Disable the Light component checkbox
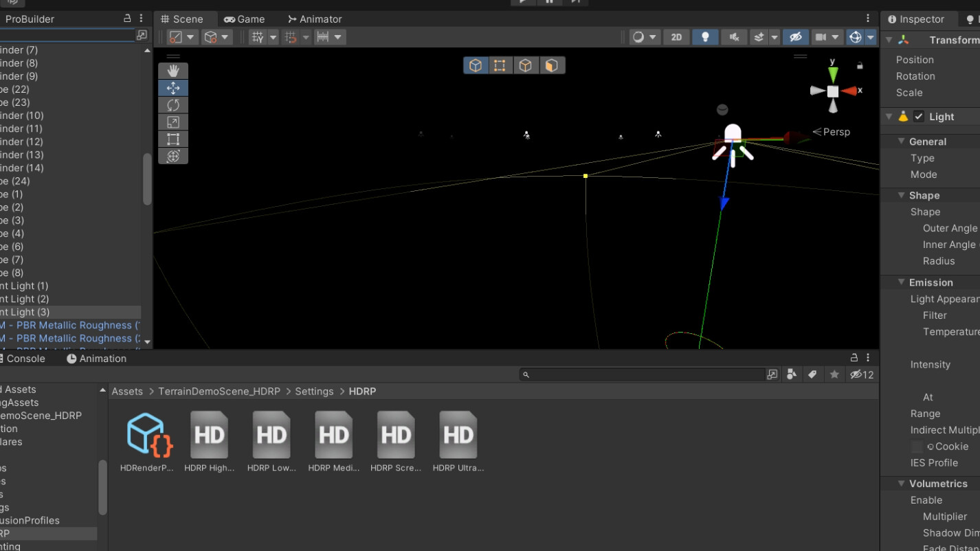 (919, 116)
